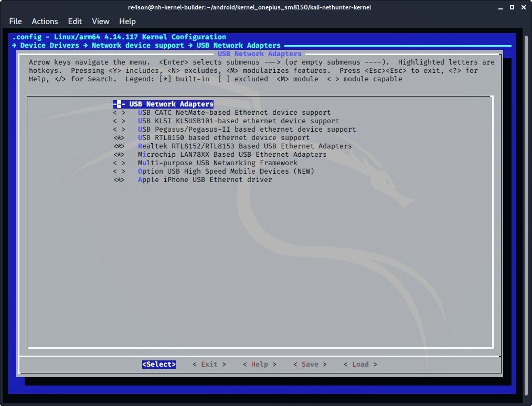
Task: Open the File menu
Action: point(16,22)
